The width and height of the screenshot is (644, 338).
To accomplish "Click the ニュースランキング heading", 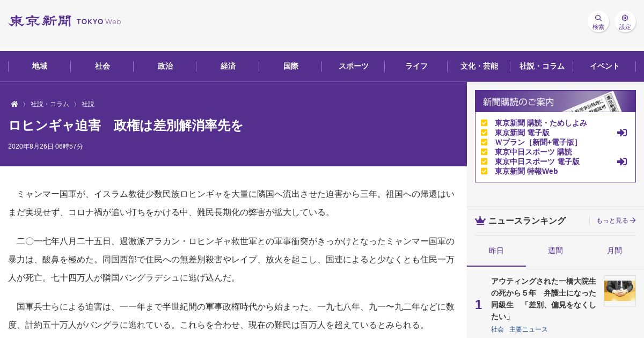I will tap(527, 221).
